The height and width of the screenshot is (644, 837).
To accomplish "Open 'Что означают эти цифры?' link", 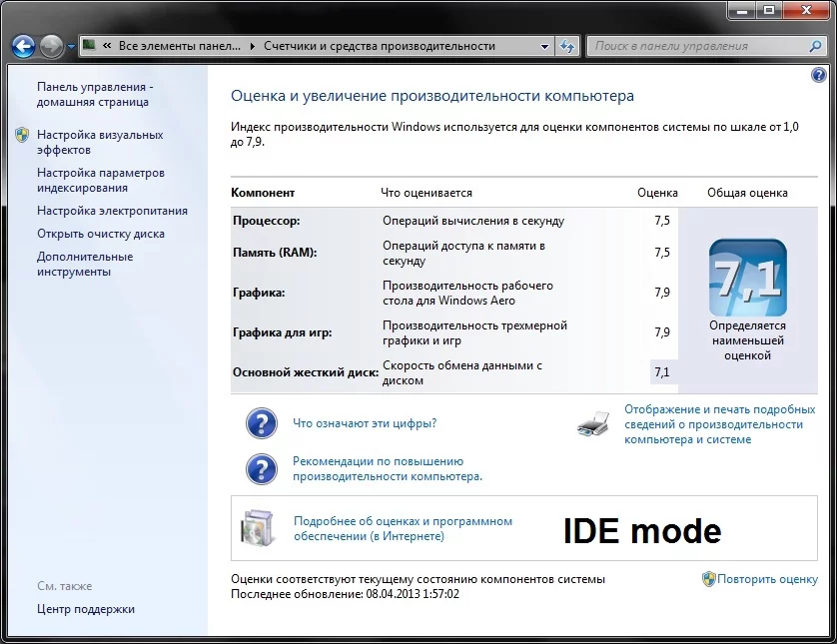I will (365, 423).
